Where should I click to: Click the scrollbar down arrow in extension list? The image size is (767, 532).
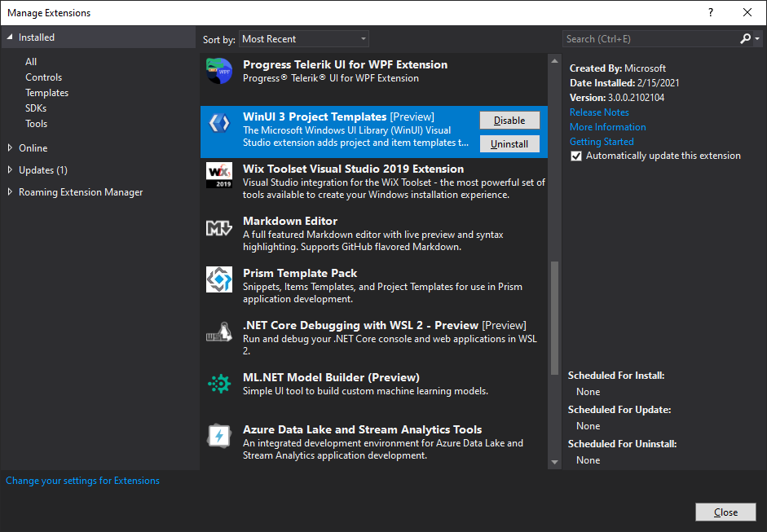[554, 462]
